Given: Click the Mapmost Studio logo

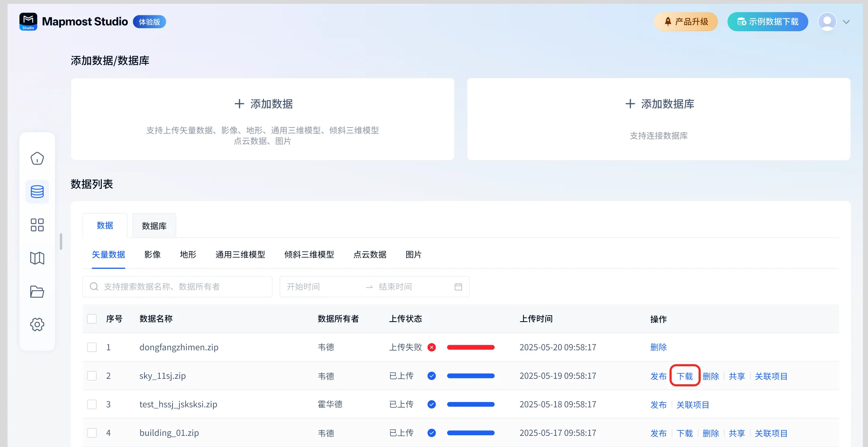Looking at the screenshot, I should pyautogui.click(x=28, y=21).
